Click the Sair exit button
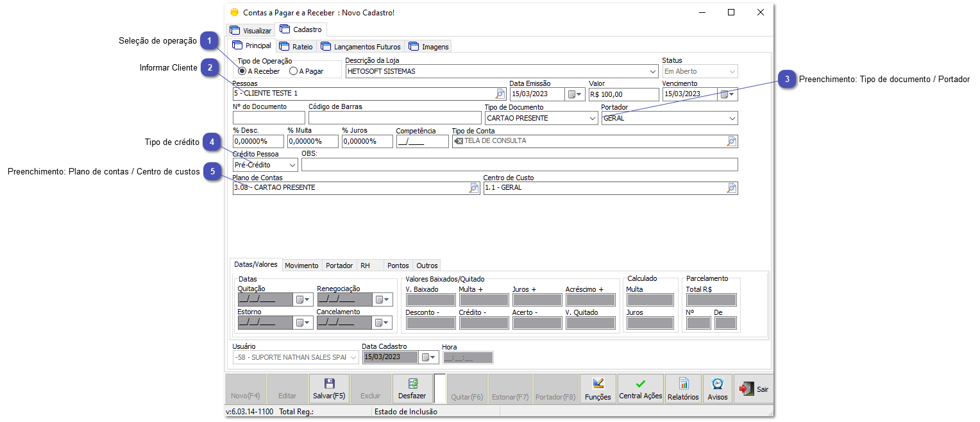This screenshot has width=980, height=422. coord(754,389)
